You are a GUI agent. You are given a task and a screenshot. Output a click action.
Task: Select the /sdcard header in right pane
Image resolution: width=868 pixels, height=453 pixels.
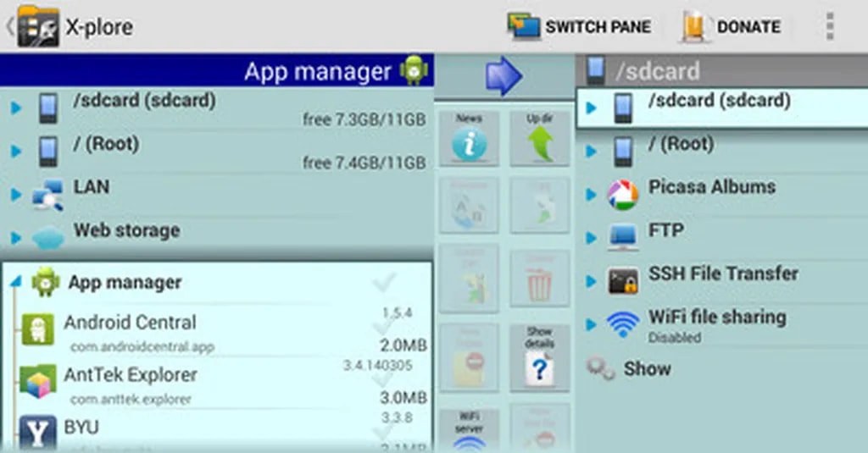[658, 71]
